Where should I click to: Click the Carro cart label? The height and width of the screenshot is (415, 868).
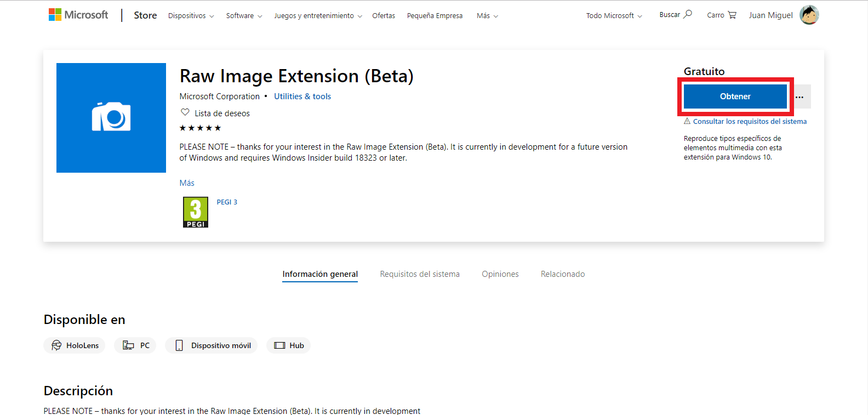(x=715, y=15)
